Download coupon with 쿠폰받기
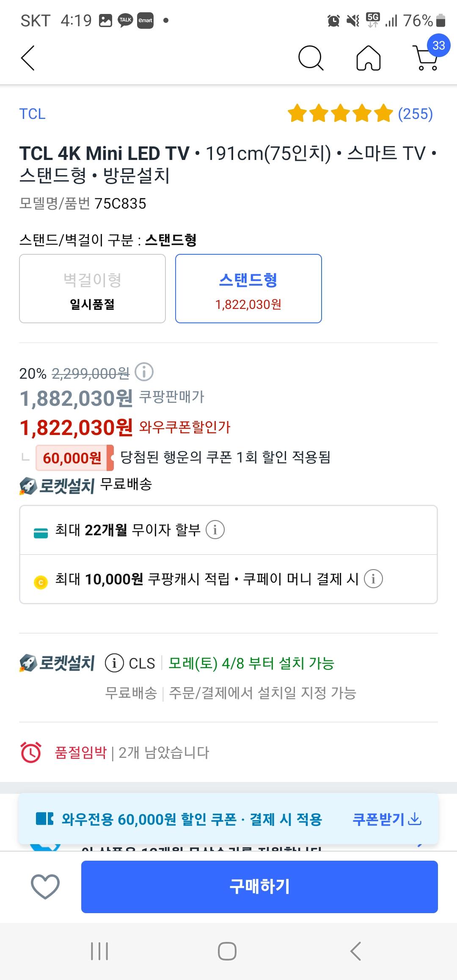Image resolution: width=457 pixels, height=980 pixels. click(x=387, y=819)
